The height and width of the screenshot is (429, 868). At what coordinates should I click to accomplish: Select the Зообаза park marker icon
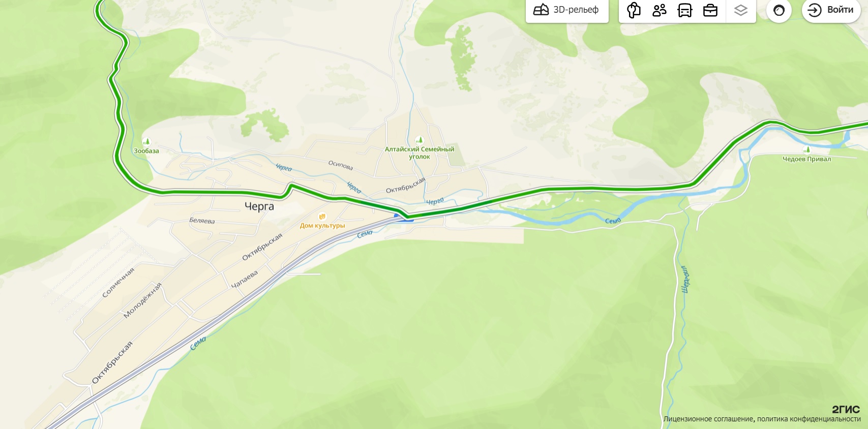(146, 141)
